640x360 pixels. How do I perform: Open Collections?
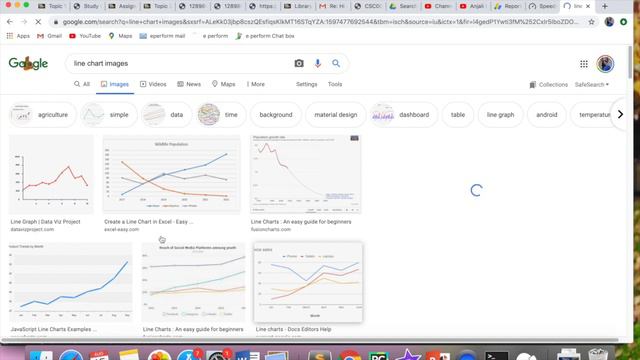pos(548,84)
